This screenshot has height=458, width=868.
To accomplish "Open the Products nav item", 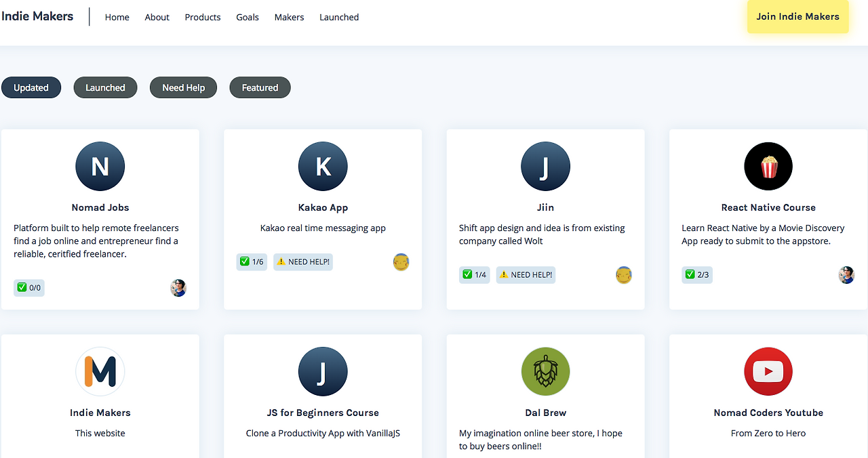I will point(203,17).
